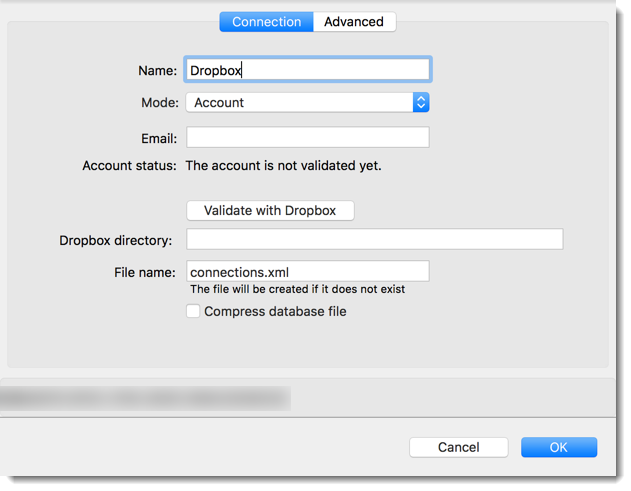Screen dimensions: 631x491
Task: Switch to the Connection tab
Action: pyautogui.click(x=266, y=22)
